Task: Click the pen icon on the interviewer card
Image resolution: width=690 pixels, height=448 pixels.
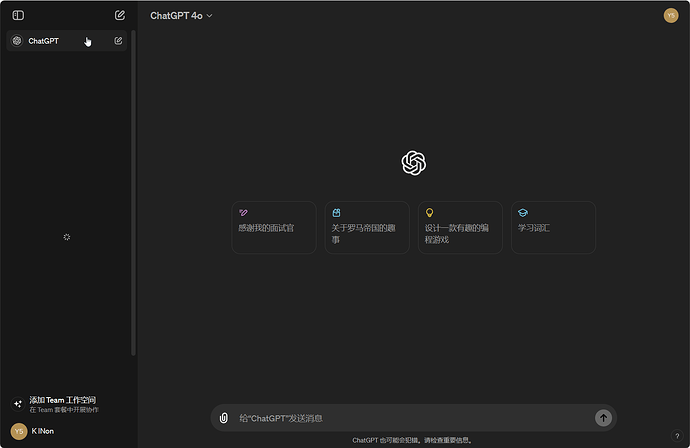Action: (243, 213)
